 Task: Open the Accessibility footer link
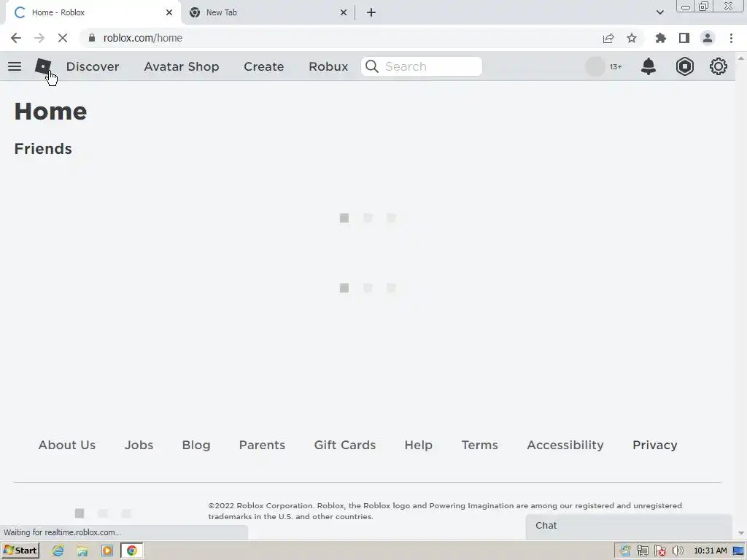tap(565, 445)
